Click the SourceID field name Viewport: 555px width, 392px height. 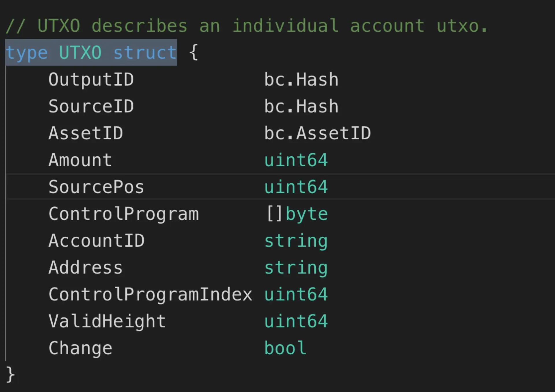(x=91, y=106)
